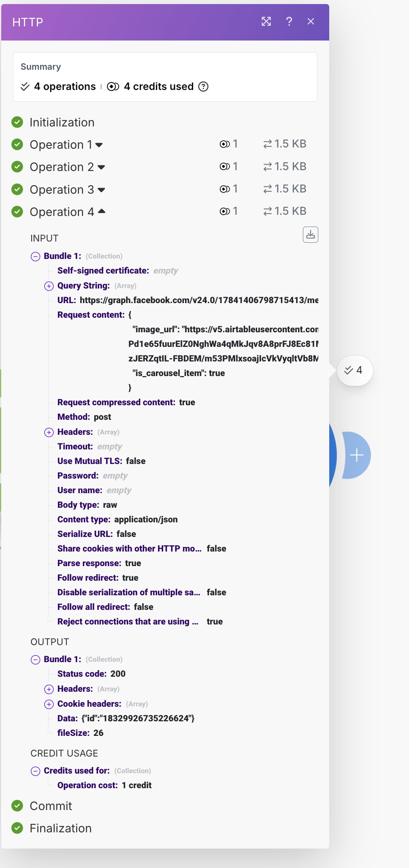This screenshot has height=868, width=409.
Task: Expand the Cookie headers array
Action: coord(49,704)
